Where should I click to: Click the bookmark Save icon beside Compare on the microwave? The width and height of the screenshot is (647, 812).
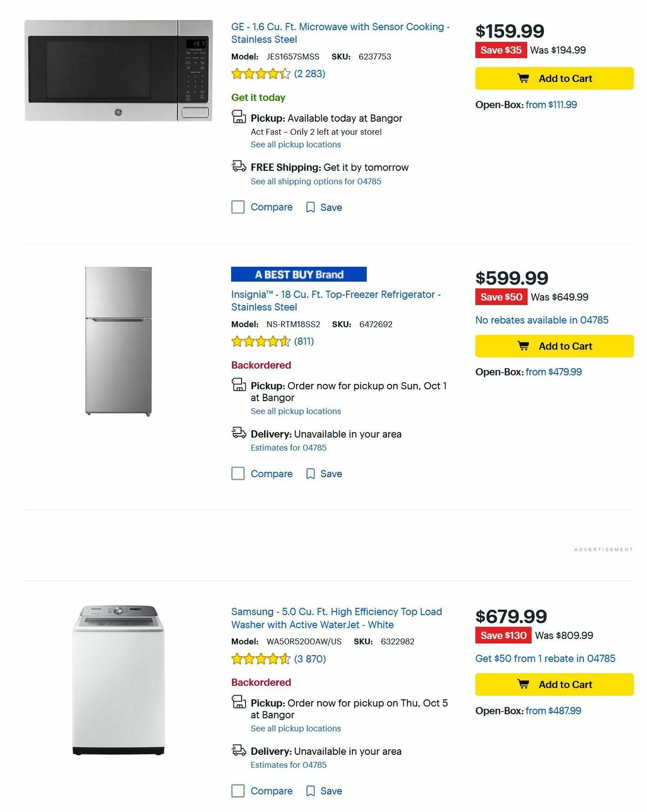(x=311, y=207)
